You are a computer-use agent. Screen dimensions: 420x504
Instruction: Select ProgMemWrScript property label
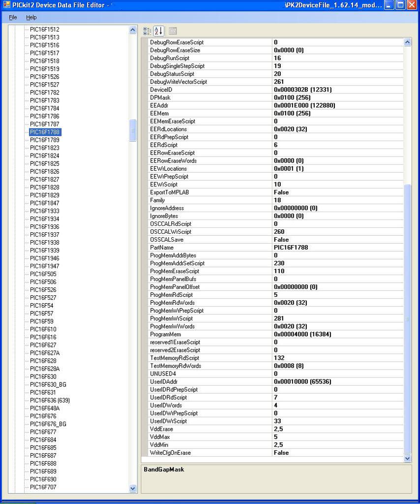(x=172, y=318)
